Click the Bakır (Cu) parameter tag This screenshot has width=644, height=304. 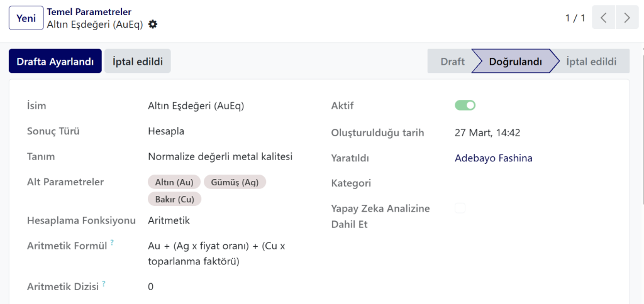click(x=175, y=199)
